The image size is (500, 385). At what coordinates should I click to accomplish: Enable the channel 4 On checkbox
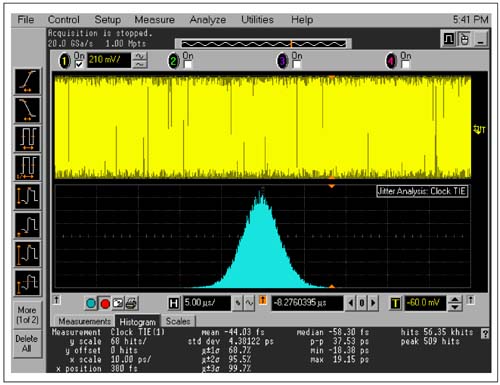(x=406, y=64)
